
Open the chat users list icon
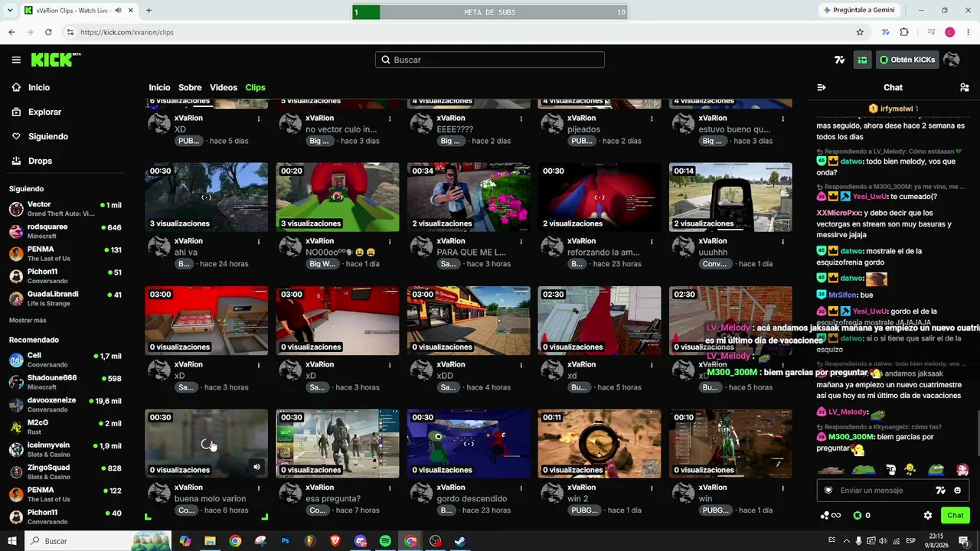[x=965, y=87]
